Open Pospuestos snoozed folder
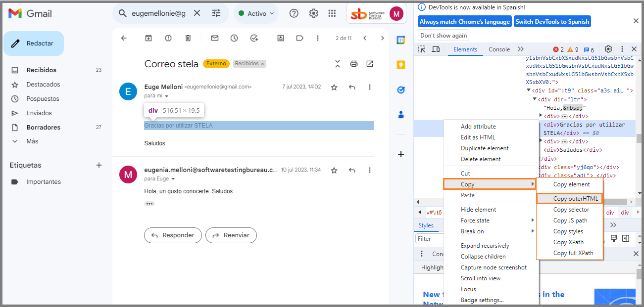Screen dimensions: 644x307 (x=43, y=99)
